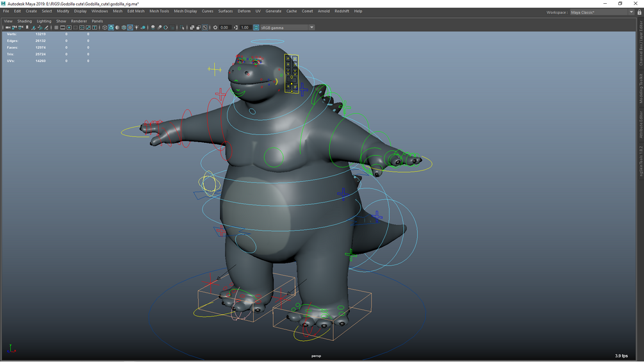
Task: Click the 2D Pan/Zoom icon
Action: click(x=40, y=28)
